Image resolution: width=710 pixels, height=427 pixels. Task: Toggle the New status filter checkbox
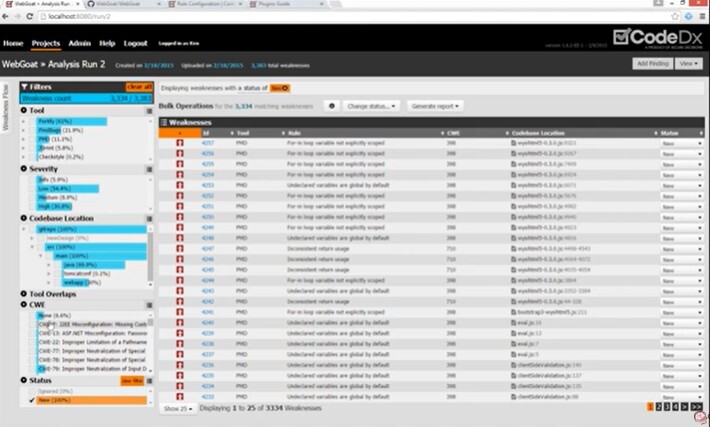tap(32, 400)
